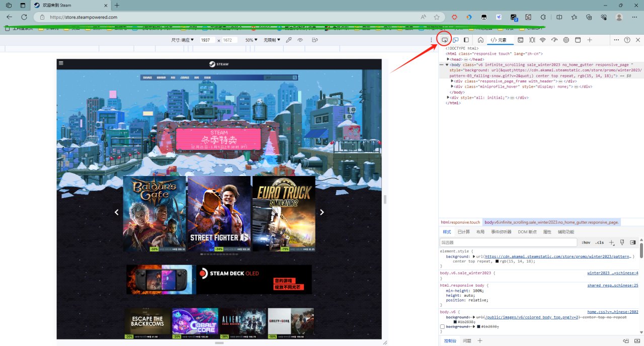Select the 问题 Issues drawer tab
644x346 pixels.
(x=467, y=341)
